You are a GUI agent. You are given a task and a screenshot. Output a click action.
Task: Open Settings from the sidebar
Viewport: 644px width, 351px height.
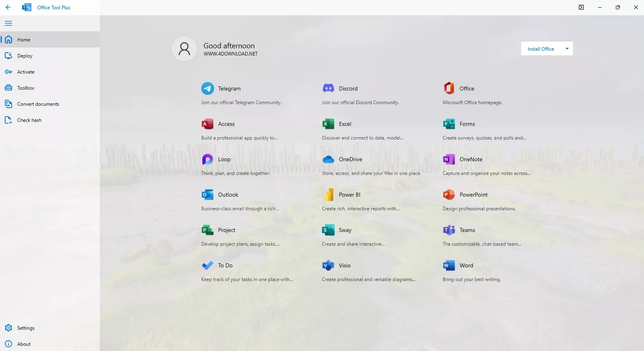coord(50,328)
